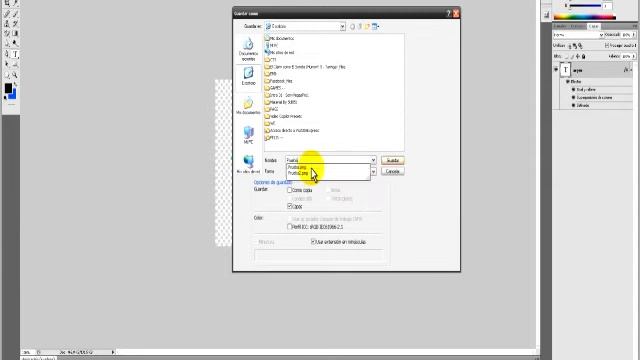The height and width of the screenshot is (360, 640).
Task: Uncheck the Capas checkbox
Action: click(289, 207)
